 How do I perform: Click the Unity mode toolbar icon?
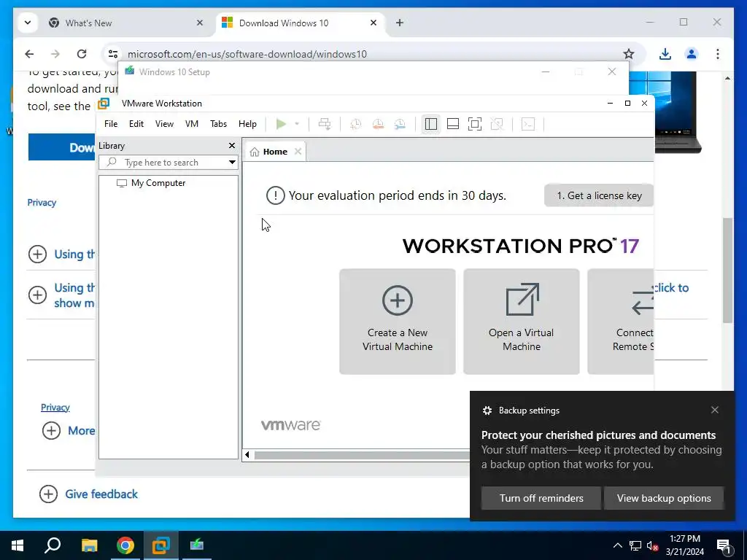point(497,124)
